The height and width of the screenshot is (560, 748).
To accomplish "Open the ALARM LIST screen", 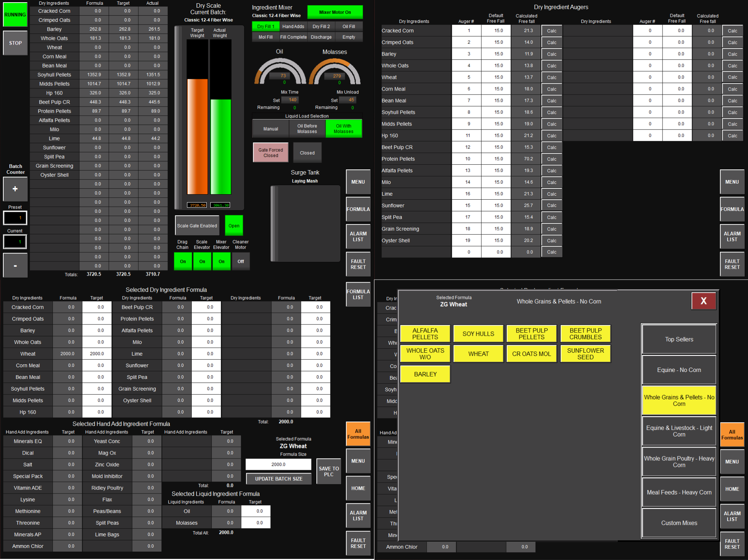I will coord(358,236).
